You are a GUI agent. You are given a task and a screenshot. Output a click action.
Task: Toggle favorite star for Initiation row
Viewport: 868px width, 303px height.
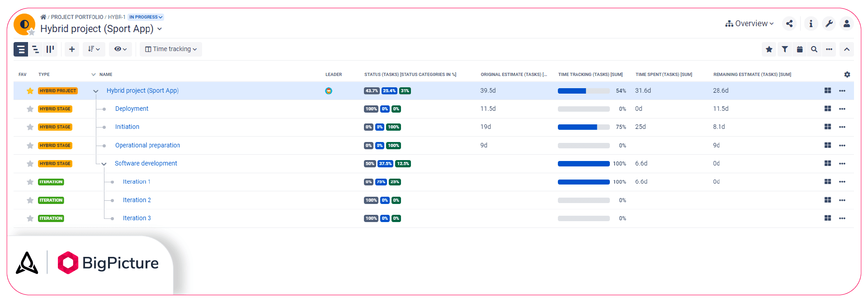click(x=30, y=127)
